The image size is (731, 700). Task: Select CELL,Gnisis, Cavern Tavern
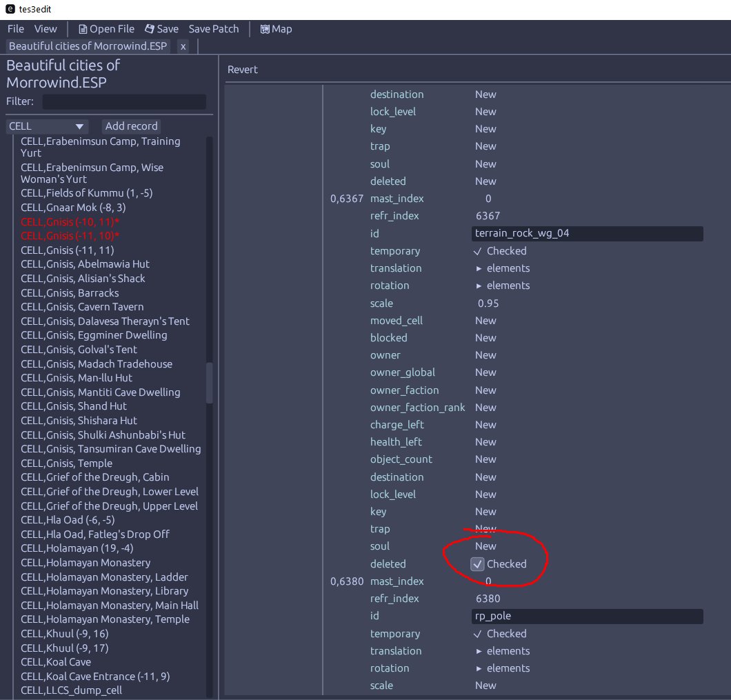tap(82, 307)
